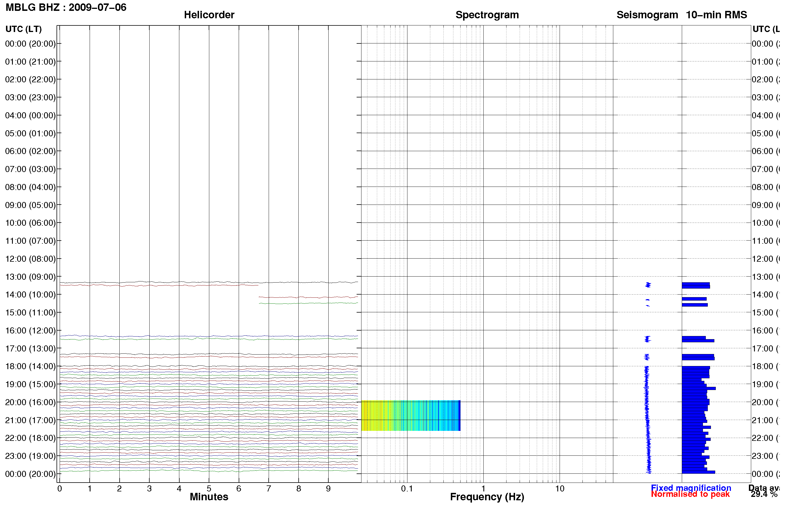This screenshot has width=812, height=508.
Task: Click the '10' frequency tick label
Action: click(560, 489)
